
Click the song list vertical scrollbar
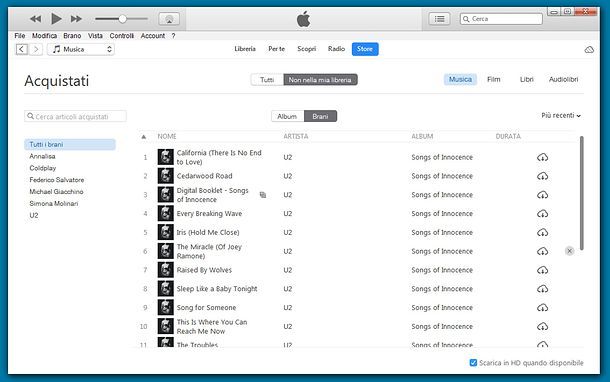582,193
